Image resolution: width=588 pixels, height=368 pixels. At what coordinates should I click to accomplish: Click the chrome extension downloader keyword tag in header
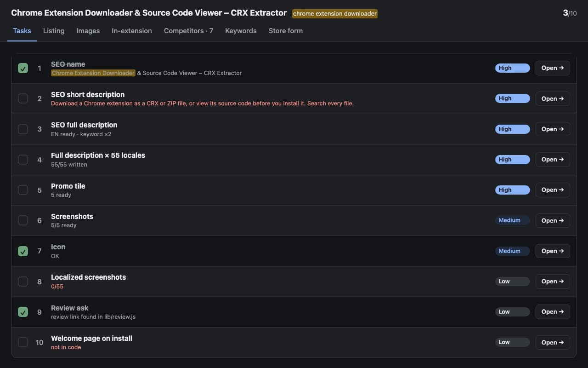point(335,14)
